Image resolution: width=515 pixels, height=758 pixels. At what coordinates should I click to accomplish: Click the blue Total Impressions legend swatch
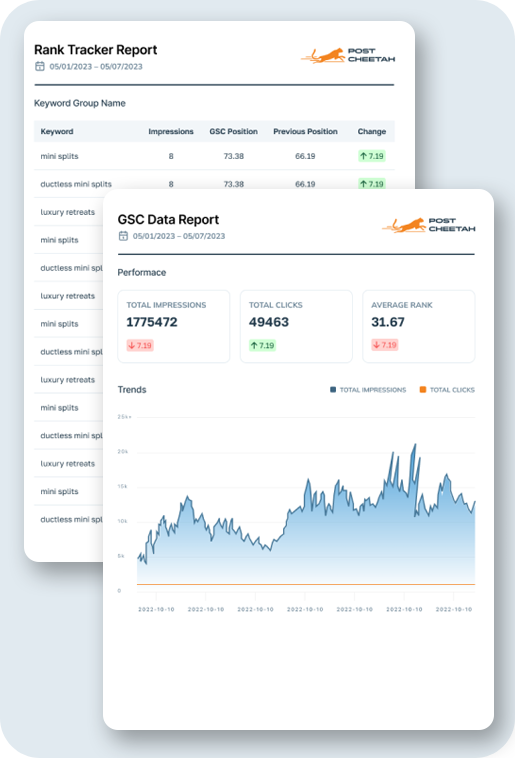(x=333, y=390)
